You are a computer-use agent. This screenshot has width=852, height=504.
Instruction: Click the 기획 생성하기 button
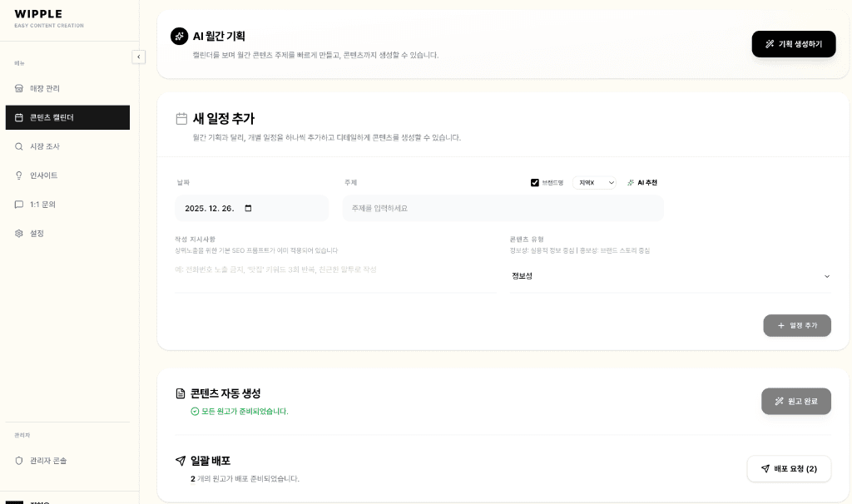tap(793, 44)
